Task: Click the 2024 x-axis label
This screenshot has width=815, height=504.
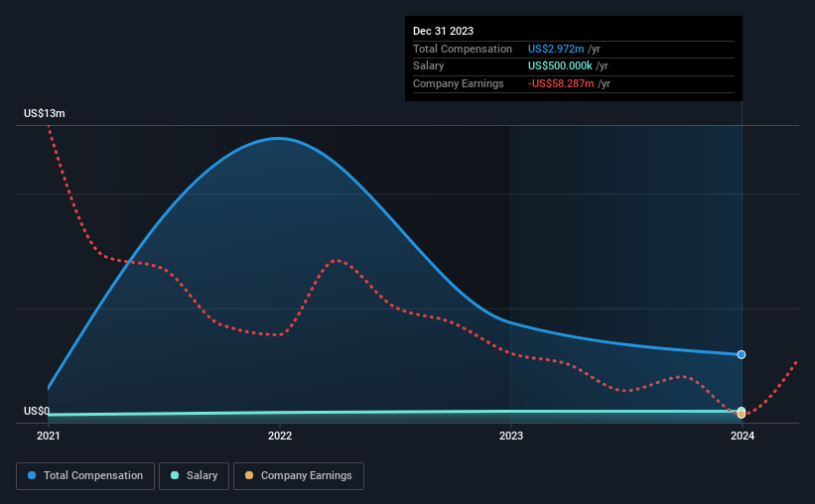Action: 743,436
